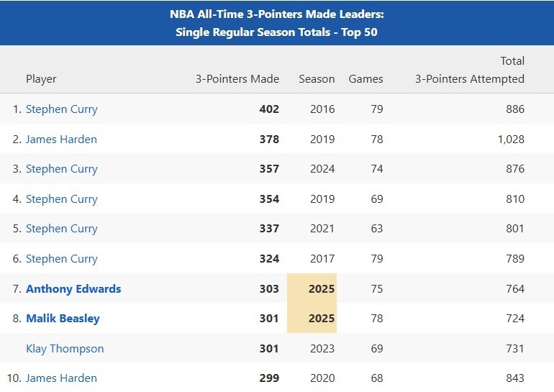
Task: Open Stephen Curry's 2016 season link
Action: tap(61, 109)
